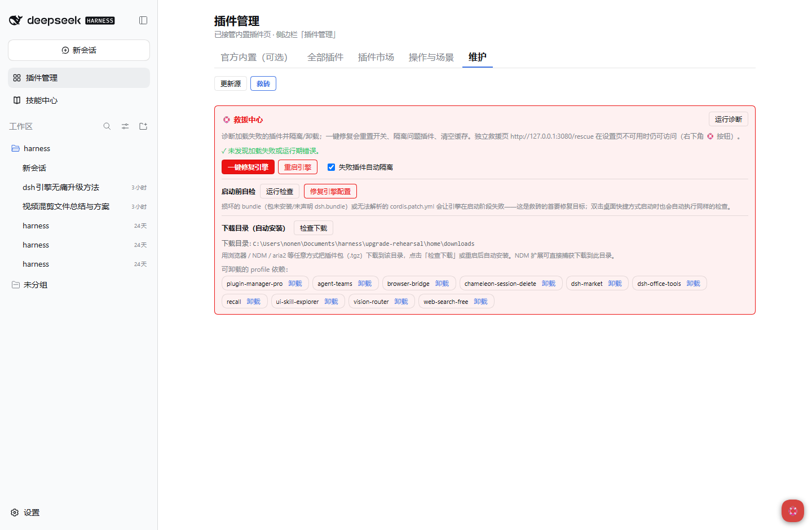Click the deepseek whale logo
Screen dimensions: 812x530
pyautogui.click(x=16, y=20)
